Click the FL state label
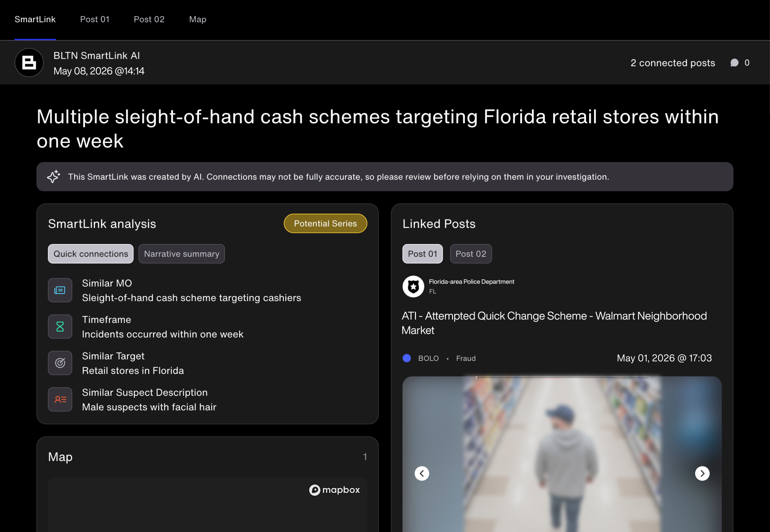 point(432,291)
